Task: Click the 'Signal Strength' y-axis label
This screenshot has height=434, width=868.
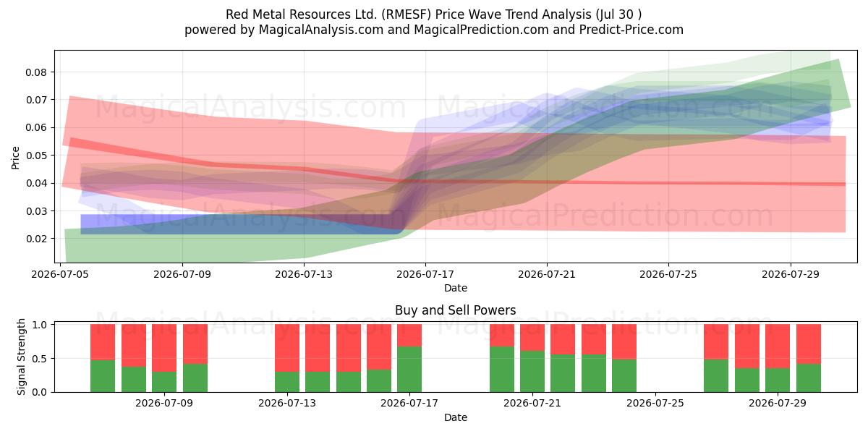Action: [x=22, y=357]
